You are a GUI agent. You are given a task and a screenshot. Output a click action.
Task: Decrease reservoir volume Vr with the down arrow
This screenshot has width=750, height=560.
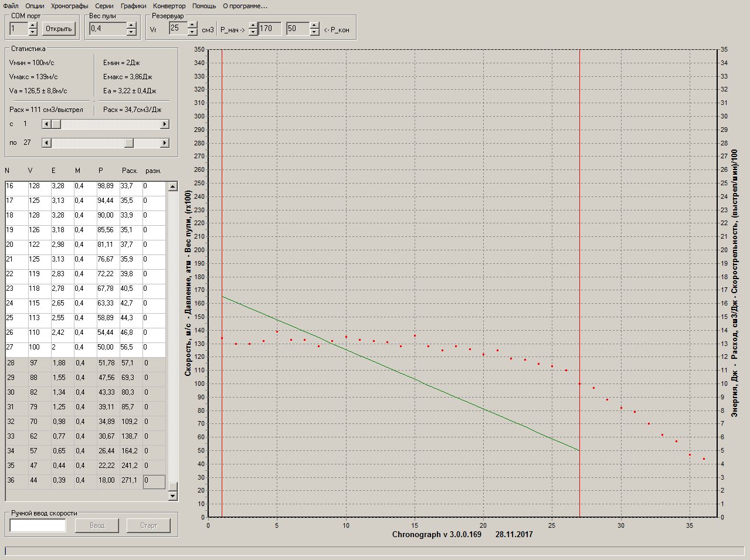point(192,32)
